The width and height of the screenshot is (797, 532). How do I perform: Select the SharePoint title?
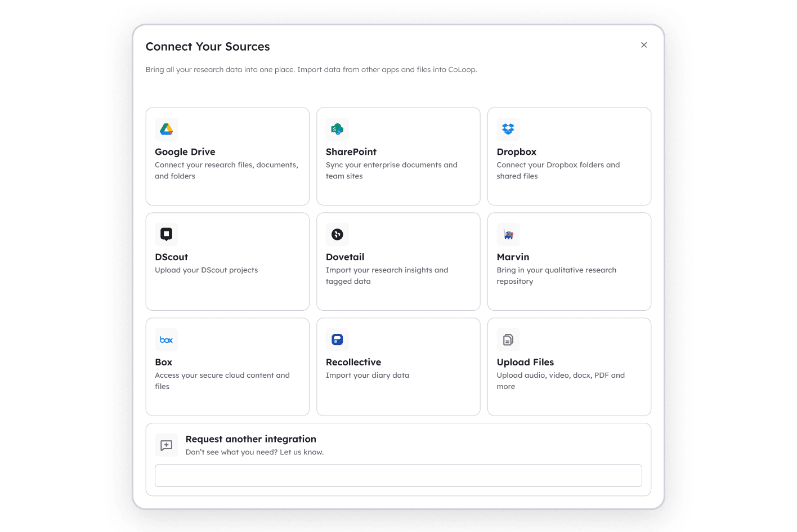tap(351, 152)
